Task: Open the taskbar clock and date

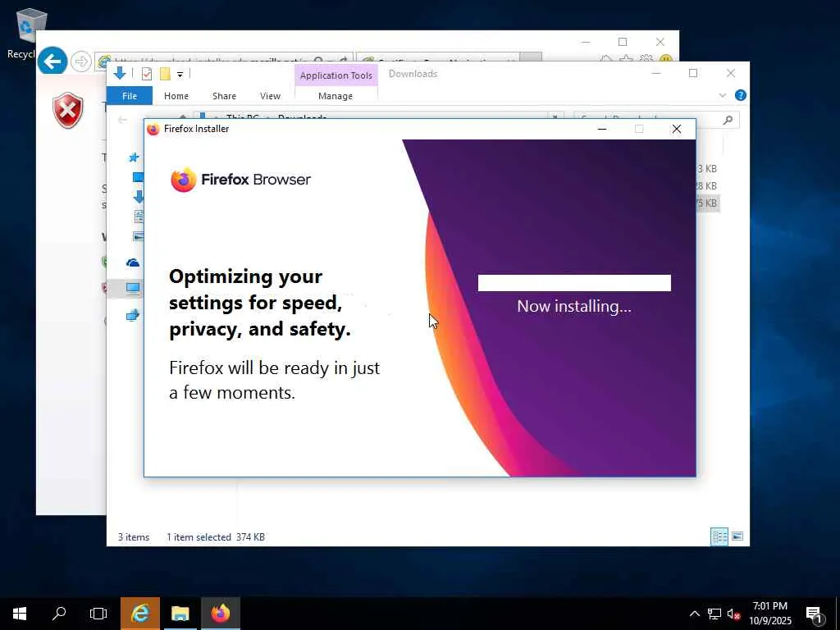Action: click(x=770, y=614)
